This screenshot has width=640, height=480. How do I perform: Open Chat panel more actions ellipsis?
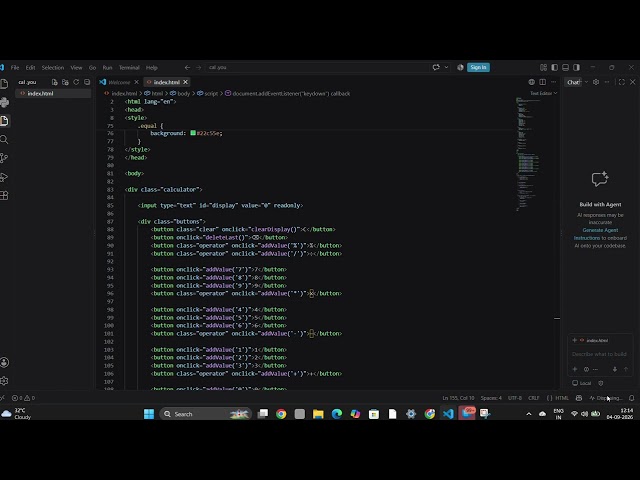pos(607,82)
